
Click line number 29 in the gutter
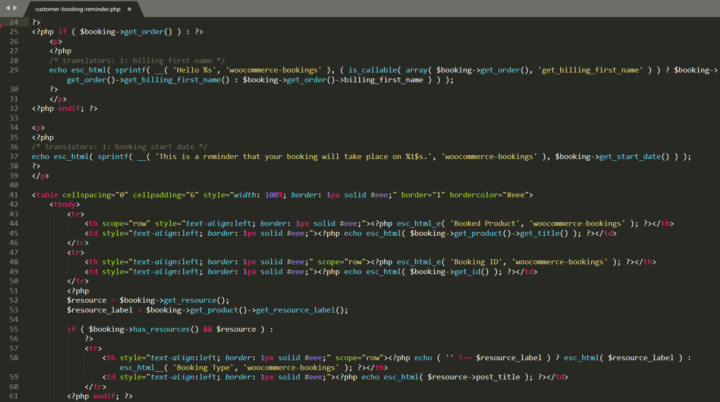coord(14,70)
